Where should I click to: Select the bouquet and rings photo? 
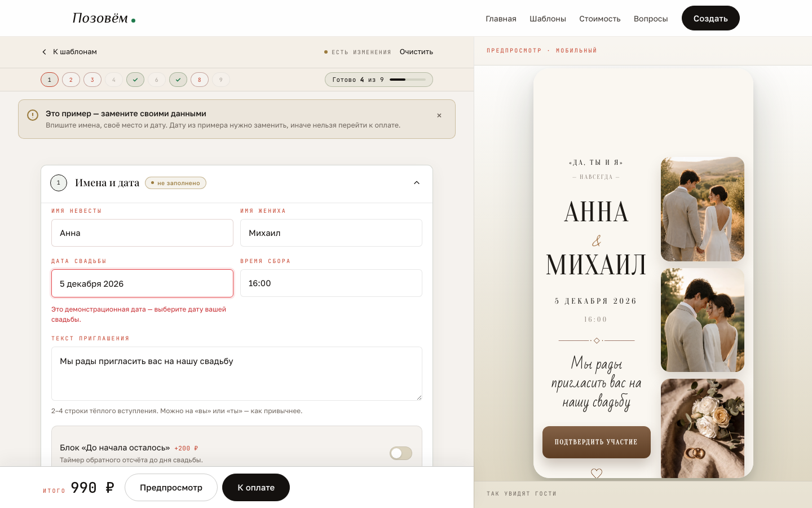click(x=703, y=428)
